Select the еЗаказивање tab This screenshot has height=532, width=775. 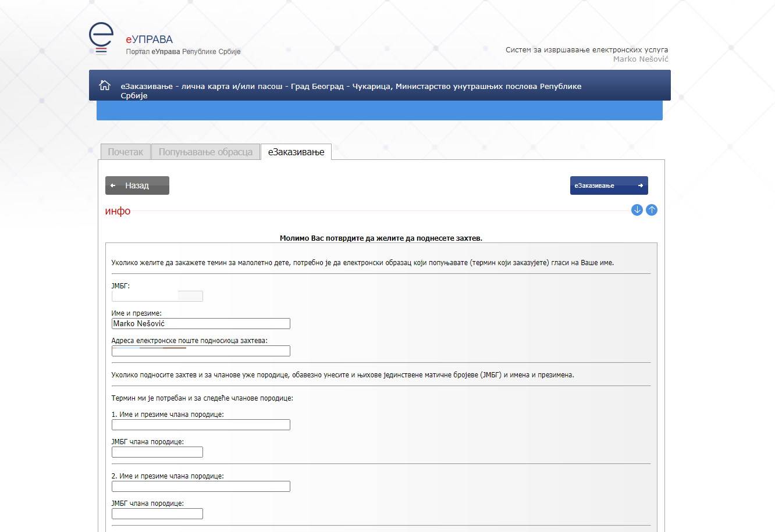pyautogui.click(x=296, y=152)
